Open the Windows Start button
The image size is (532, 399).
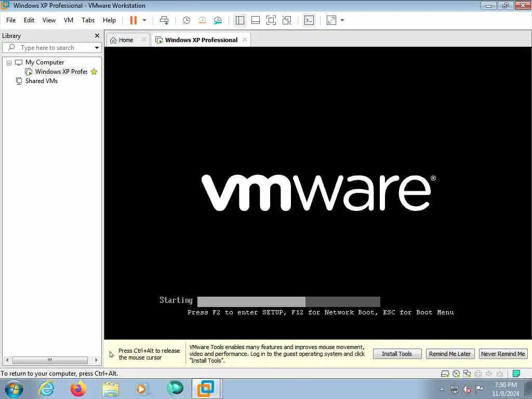[x=14, y=389]
